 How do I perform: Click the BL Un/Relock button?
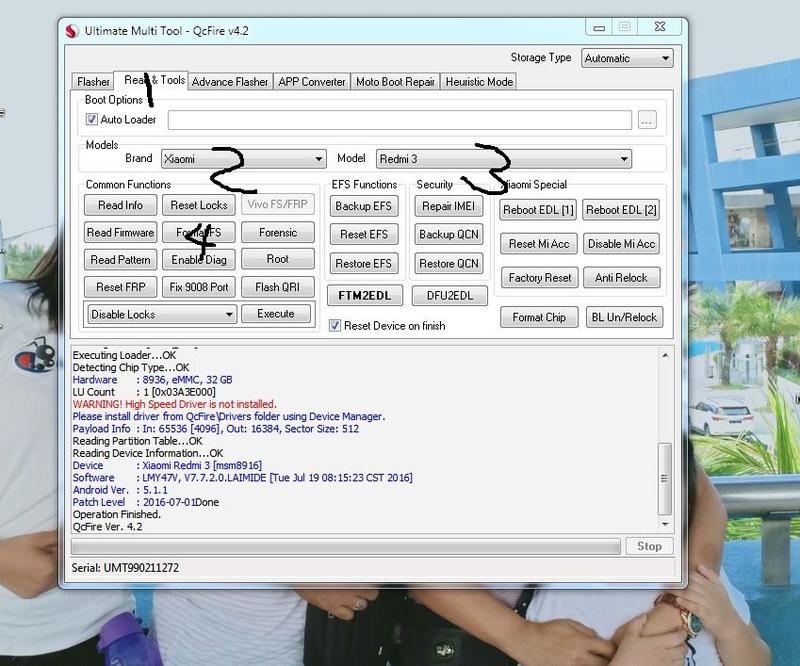pyautogui.click(x=624, y=317)
